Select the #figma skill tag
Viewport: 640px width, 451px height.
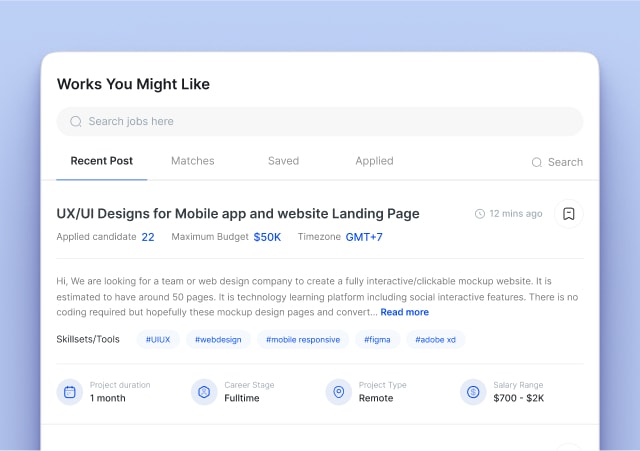tap(377, 340)
